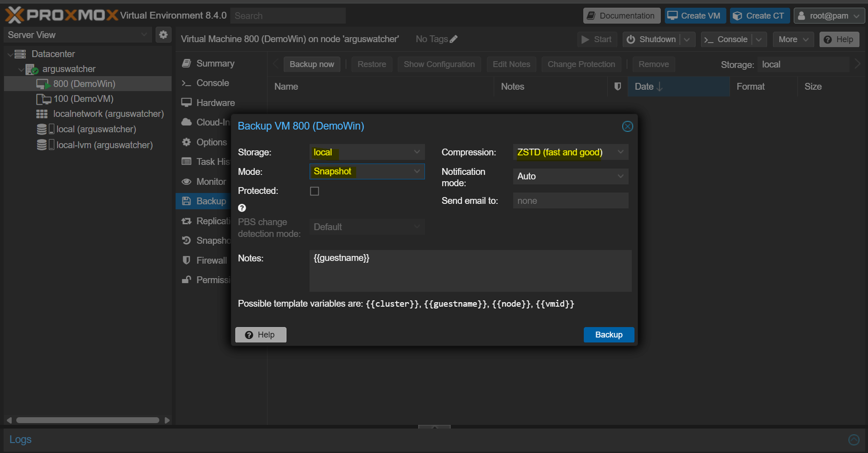Click the top-right Help button
The height and width of the screenshot is (453, 868).
tap(839, 39)
